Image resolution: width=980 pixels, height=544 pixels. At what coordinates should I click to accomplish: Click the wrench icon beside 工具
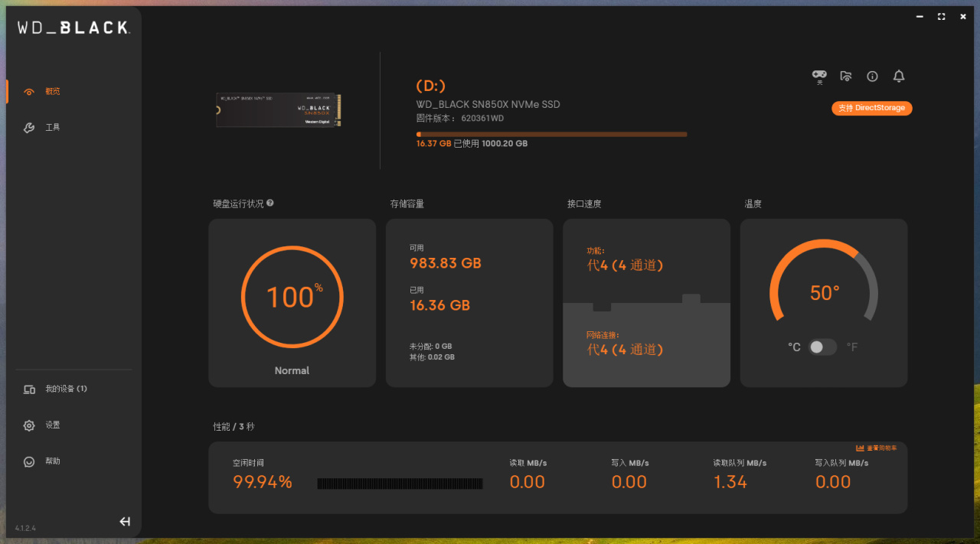click(29, 128)
